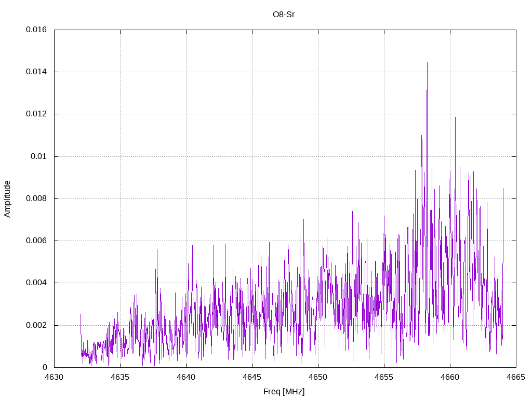Click the 4630 x-axis tick label
This screenshot has width=532, height=399.
coord(54,377)
